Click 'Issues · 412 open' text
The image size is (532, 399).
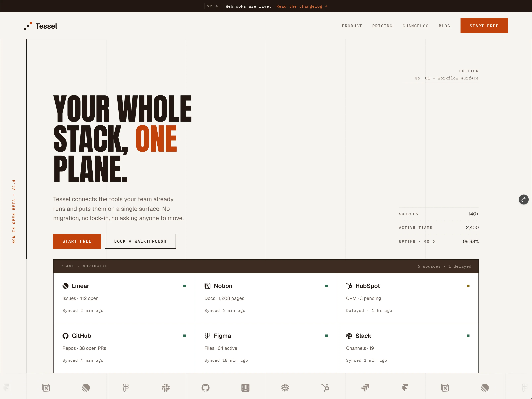[x=80, y=298]
